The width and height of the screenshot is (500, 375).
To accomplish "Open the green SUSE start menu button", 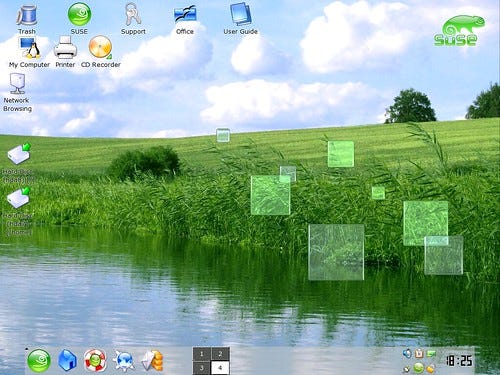I will [39, 361].
